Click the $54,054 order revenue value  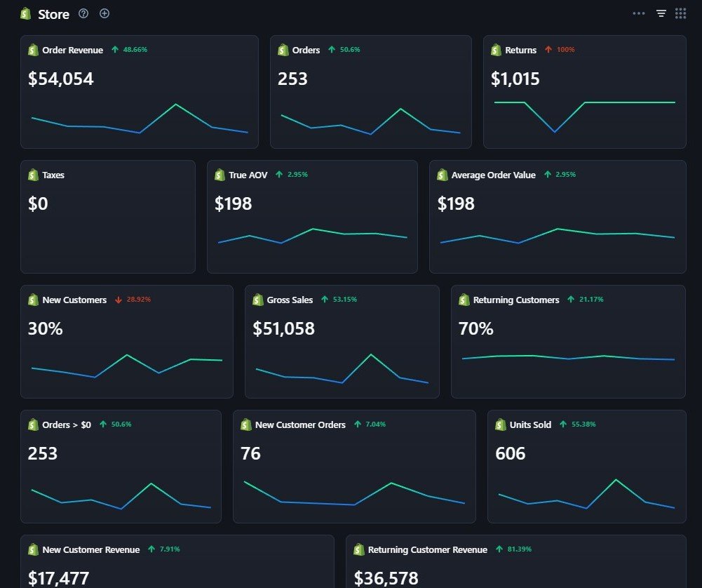point(60,79)
